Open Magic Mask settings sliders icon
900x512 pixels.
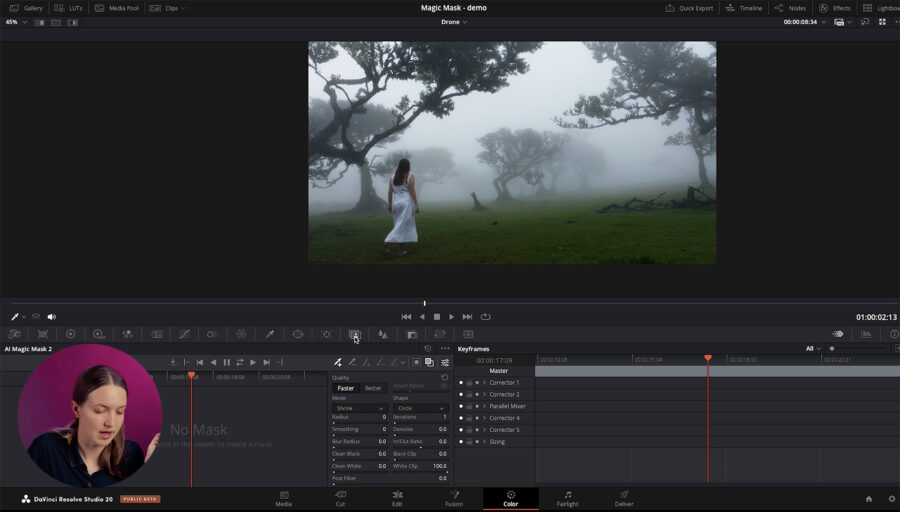tap(445, 362)
